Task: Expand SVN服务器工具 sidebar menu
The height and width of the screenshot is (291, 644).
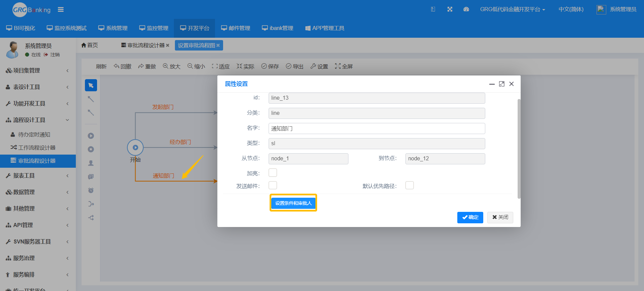Action: coord(38,241)
